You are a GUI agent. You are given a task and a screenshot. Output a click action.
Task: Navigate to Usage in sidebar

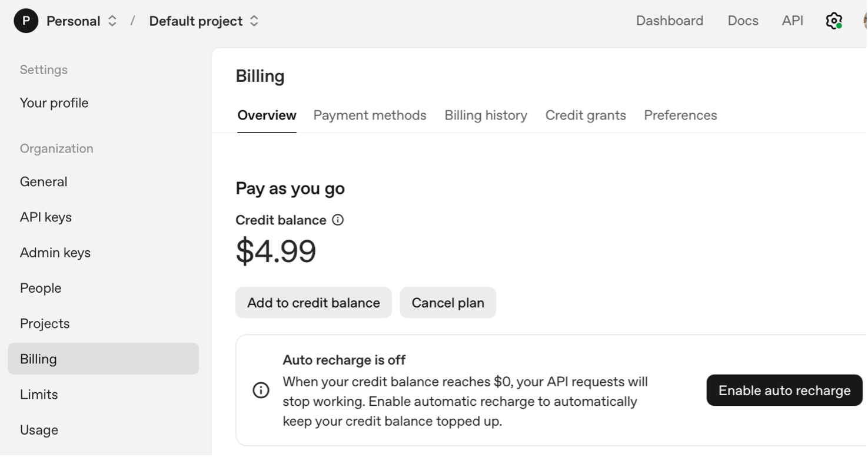[x=39, y=430]
